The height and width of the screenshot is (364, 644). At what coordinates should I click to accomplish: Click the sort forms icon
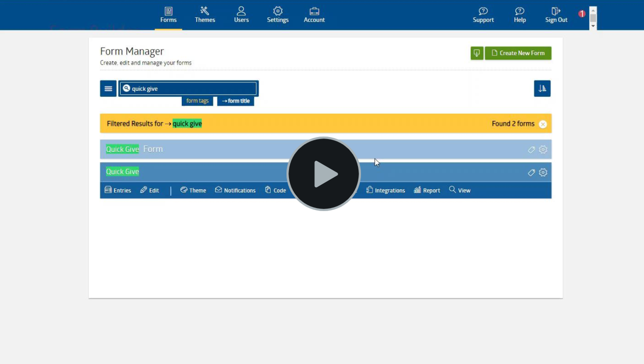(542, 88)
